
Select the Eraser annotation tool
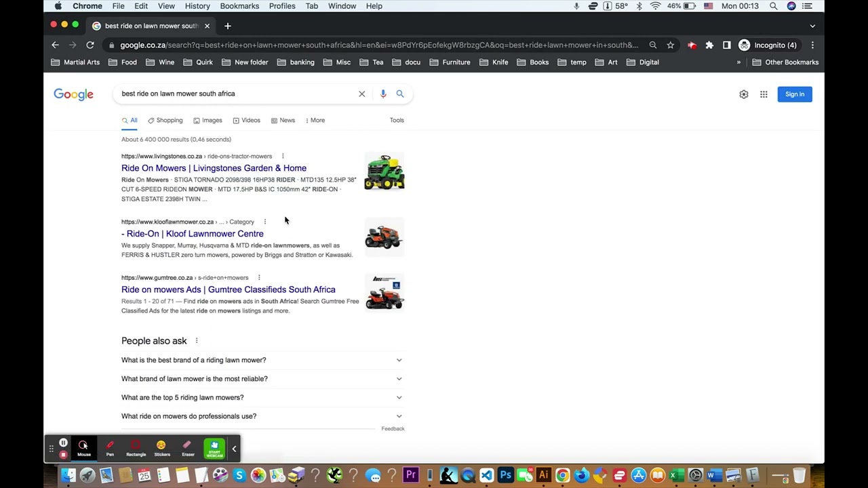click(x=188, y=449)
